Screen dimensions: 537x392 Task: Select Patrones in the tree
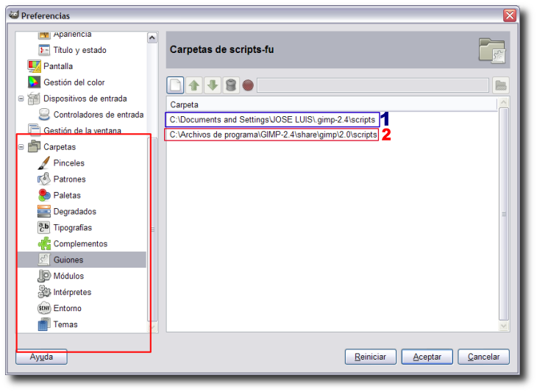[x=69, y=179]
